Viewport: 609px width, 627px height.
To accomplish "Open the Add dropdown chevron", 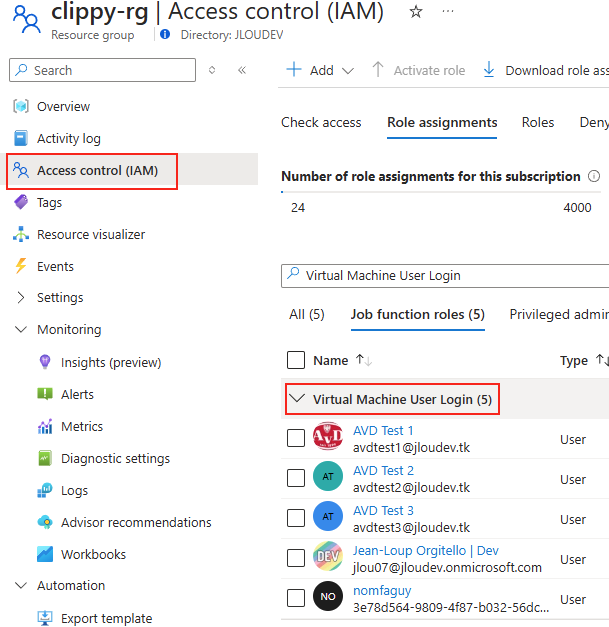I will pos(348,71).
